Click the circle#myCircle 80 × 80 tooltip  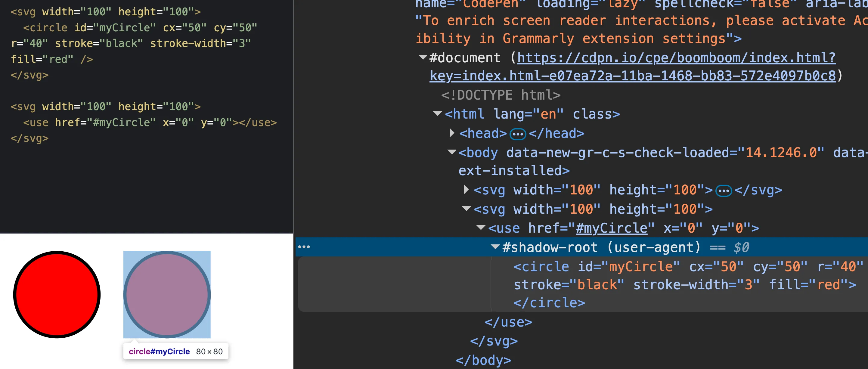tap(175, 351)
